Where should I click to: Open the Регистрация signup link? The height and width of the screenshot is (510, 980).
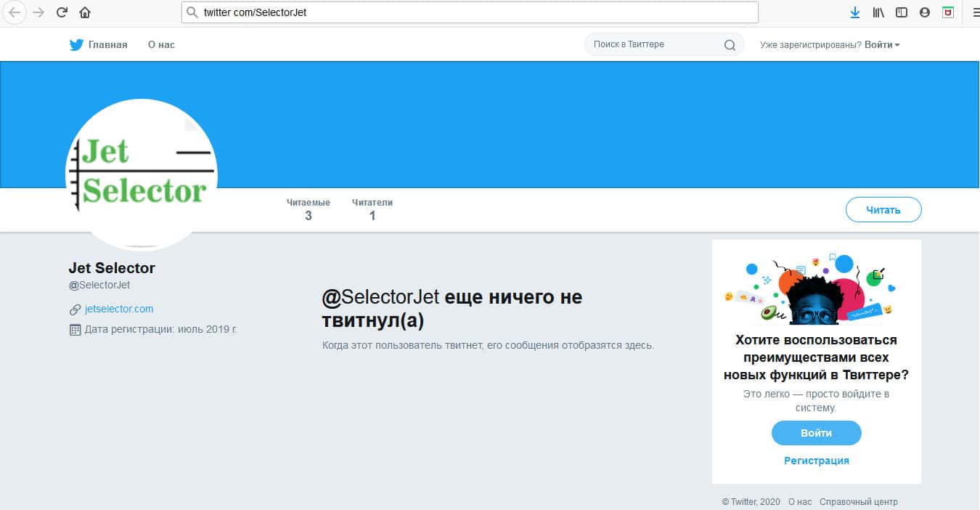pos(817,461)
